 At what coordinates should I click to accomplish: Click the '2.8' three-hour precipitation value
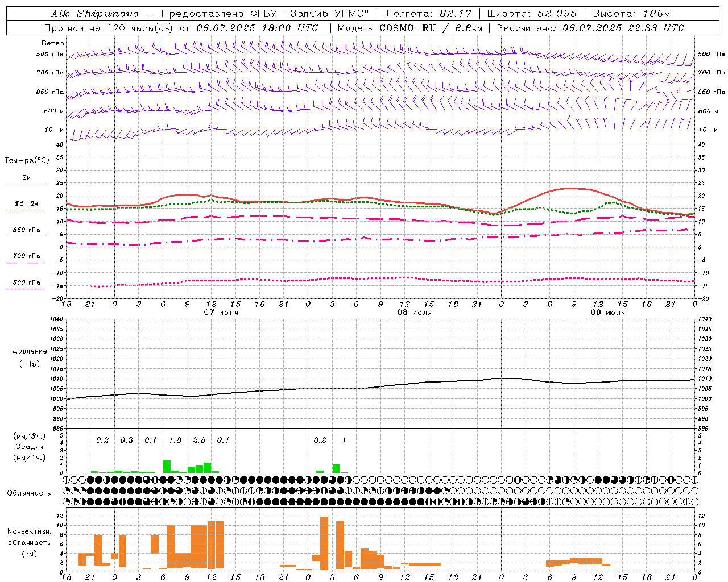pyautogui.click(x=199, y=440)
